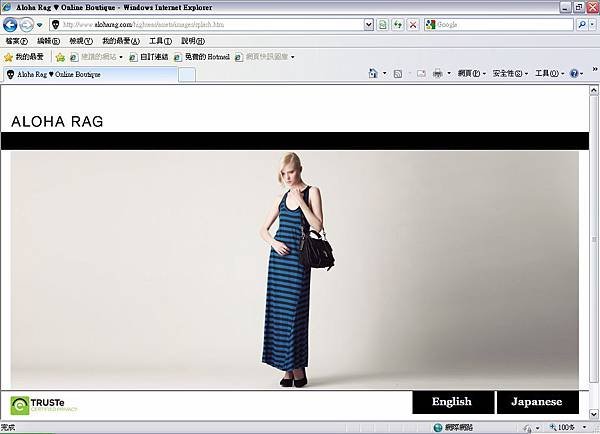Click the 100% zoom level button
600x434 pixels.
point(562,427)
